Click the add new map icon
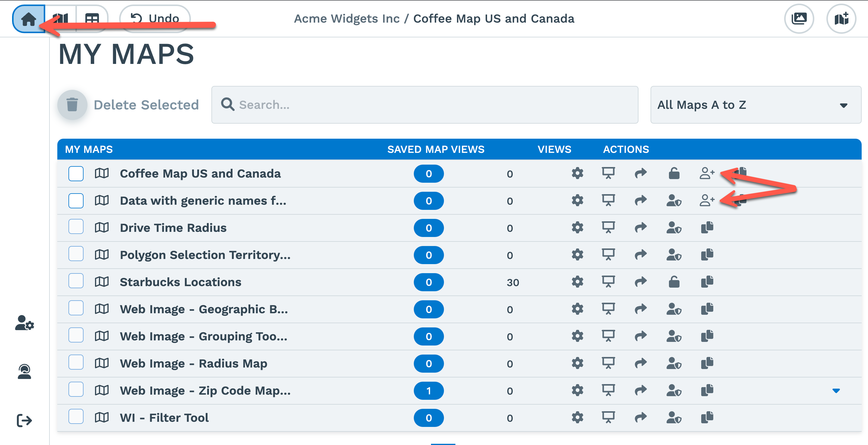This screenshot has width=868, height=445. tap(841, 19)
